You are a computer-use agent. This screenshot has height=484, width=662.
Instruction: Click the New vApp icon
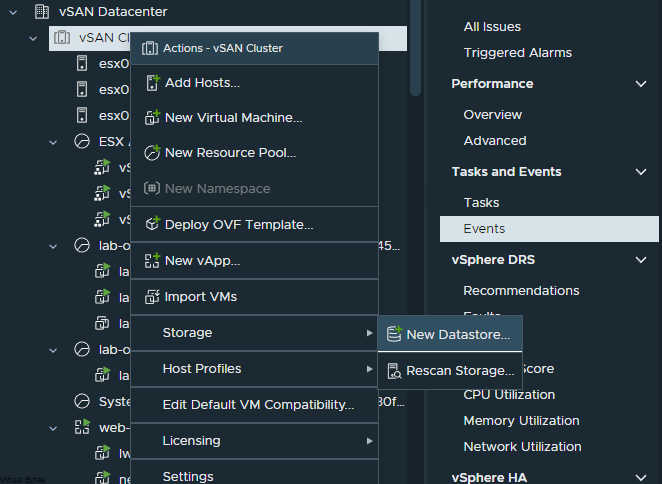[152, 261]
